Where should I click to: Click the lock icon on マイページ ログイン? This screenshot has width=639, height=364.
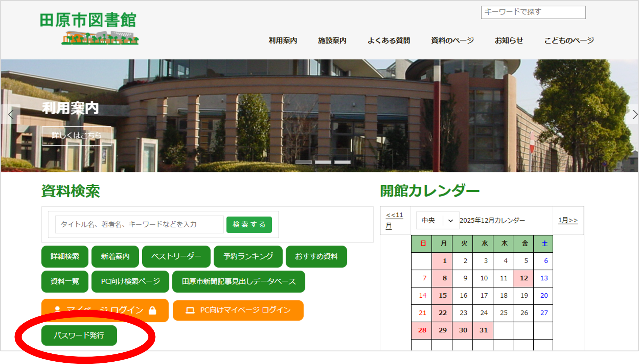152,310
